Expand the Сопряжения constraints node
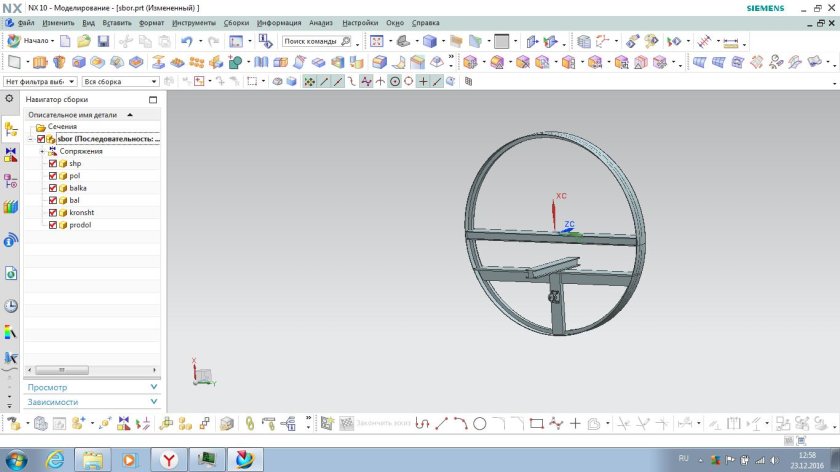The image size is (840, 472). tap(42, 151)
